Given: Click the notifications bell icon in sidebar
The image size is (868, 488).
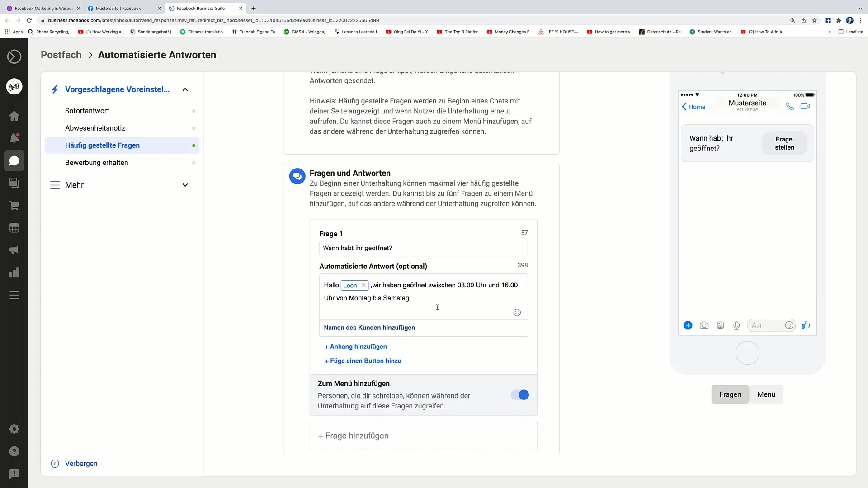Looking at the screenshot, I should pos(14,138).
